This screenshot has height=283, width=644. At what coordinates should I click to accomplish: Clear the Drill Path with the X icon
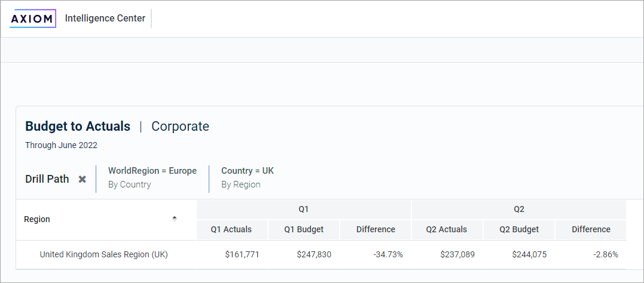pyautogui.click(x=83, y=179)
